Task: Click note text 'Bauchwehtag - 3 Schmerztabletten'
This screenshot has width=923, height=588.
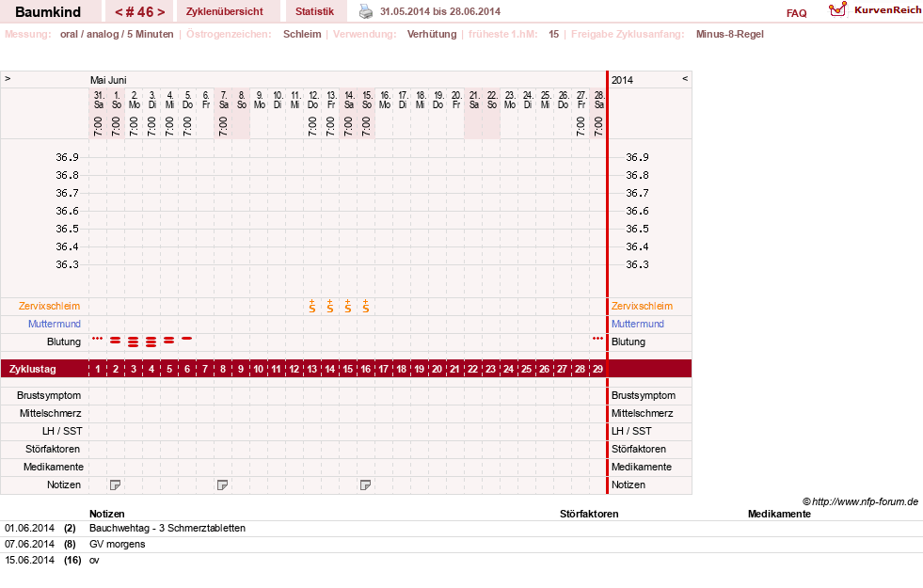Action: click(x=167, y=528)
